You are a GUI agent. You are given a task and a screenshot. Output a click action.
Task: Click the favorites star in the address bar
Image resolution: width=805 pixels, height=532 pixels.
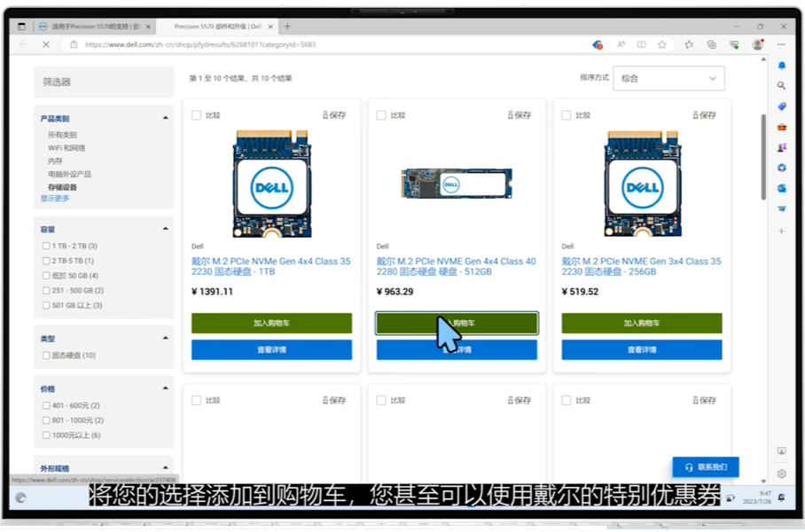pos(661,43)
